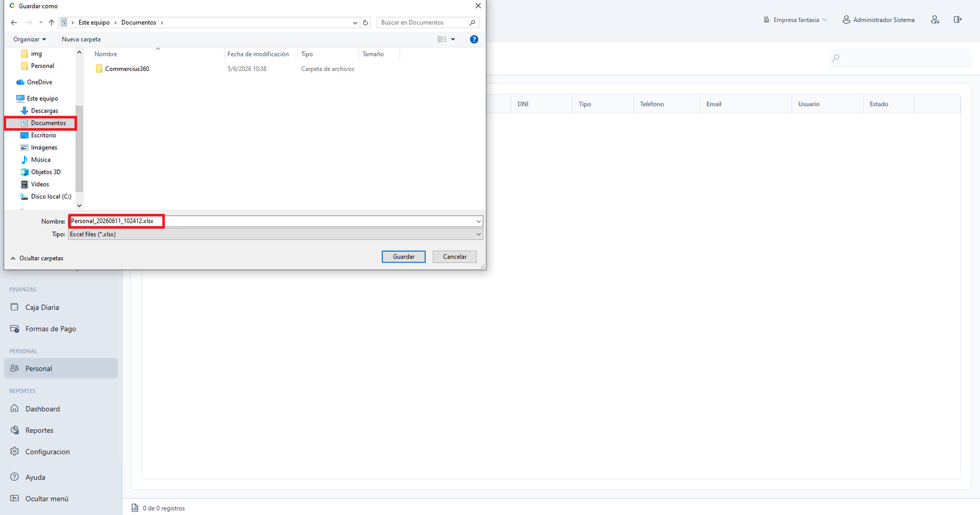
Task: Click the search magnifier in dialog
Action: tap(472, 23)
